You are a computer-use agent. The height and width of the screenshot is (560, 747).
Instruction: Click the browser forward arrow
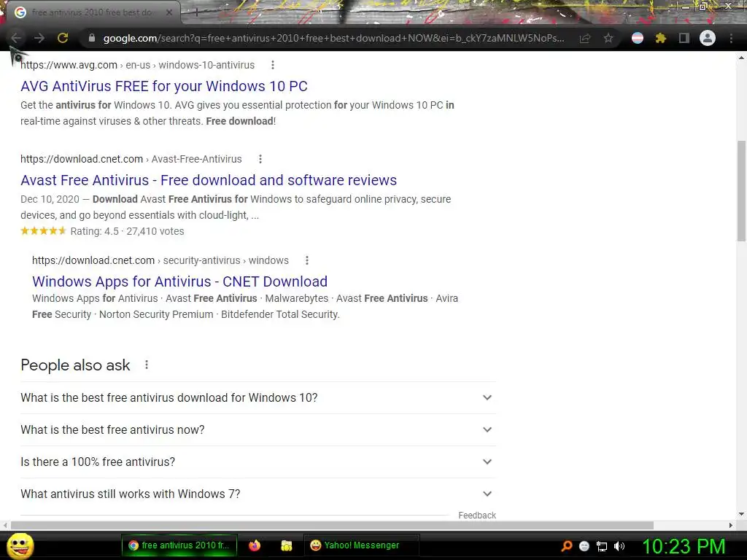pos(39,38)
